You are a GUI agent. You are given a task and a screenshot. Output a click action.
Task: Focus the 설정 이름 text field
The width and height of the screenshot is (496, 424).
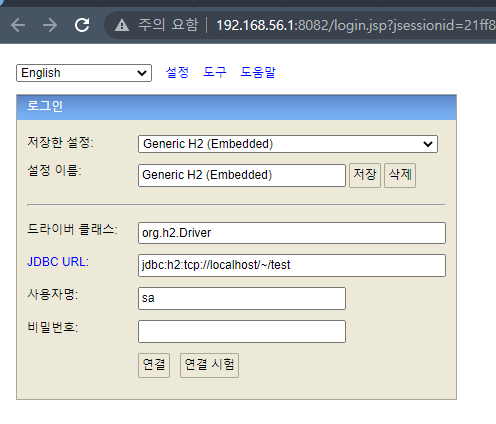coord(242,175)
